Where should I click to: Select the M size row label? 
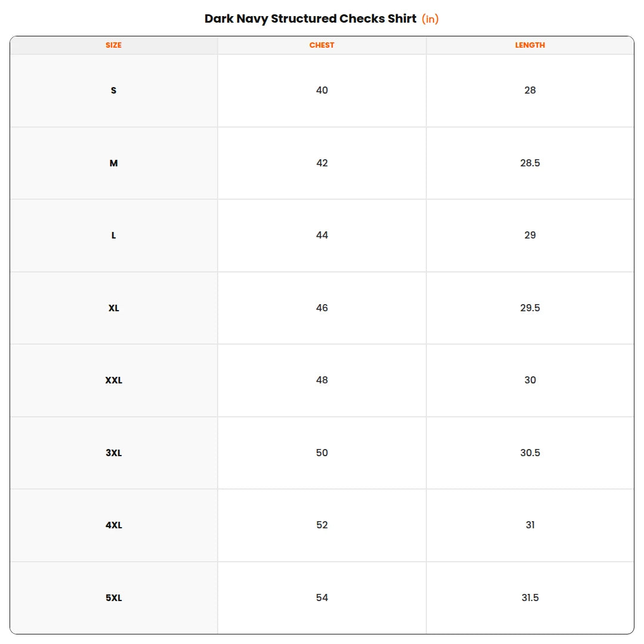(114, 163)
